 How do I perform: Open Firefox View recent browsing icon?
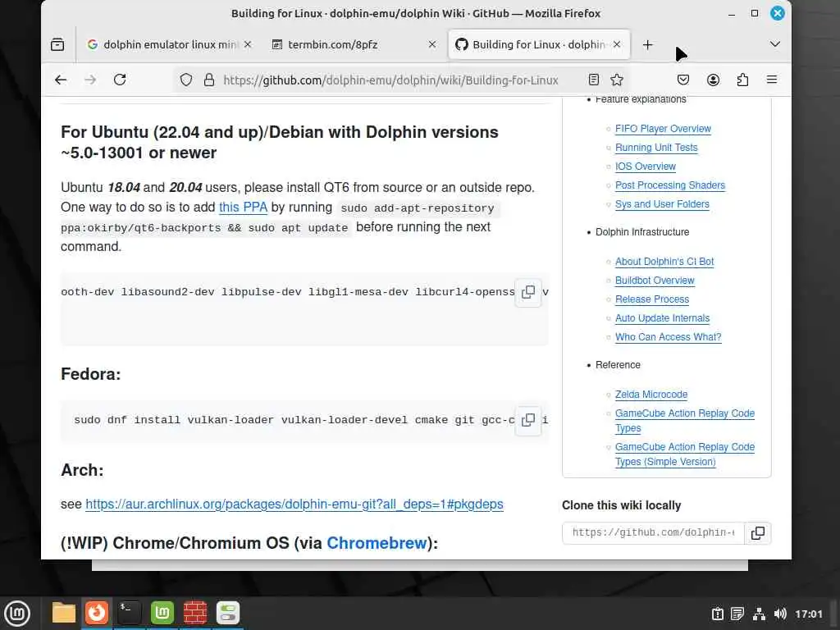point(57,44)
